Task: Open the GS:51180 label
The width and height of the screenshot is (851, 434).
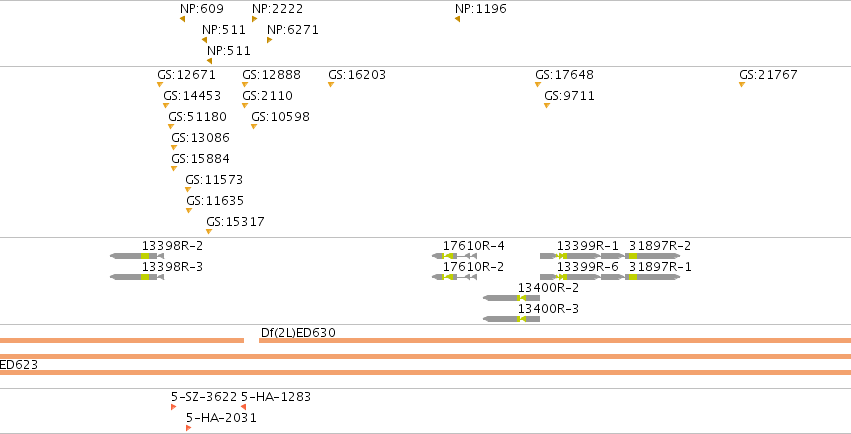Action: point(197,117)
